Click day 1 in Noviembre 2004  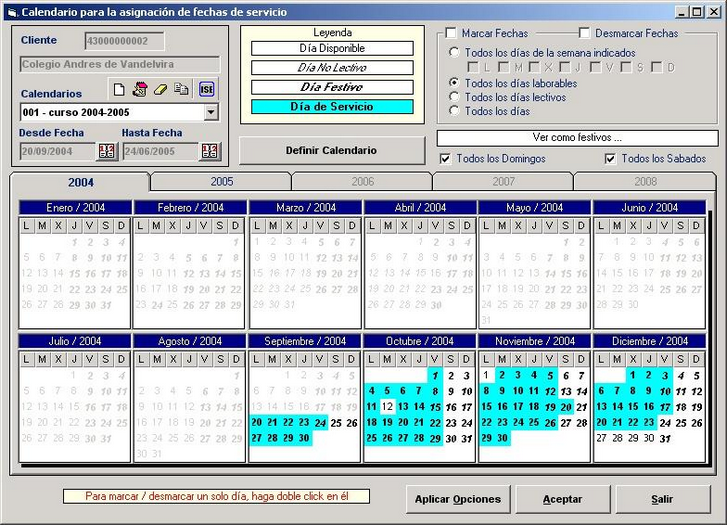tap(486, 375)
